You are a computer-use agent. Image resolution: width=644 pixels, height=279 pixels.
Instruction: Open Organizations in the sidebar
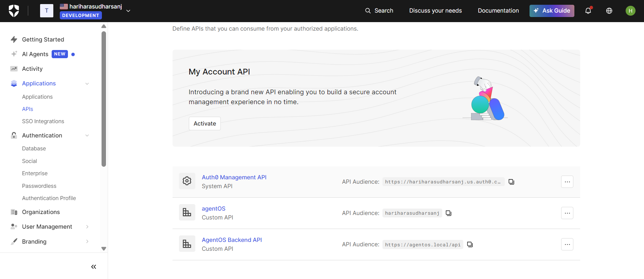pos(41,212)
